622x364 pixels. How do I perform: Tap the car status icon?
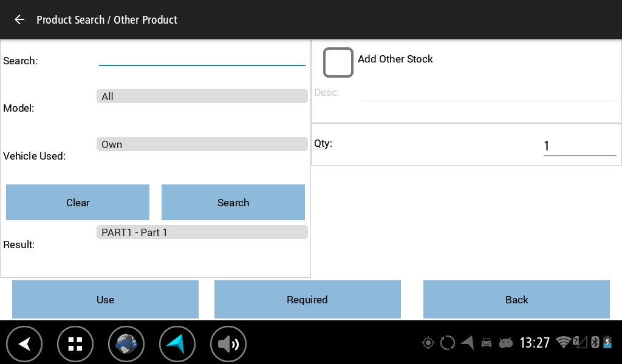[x=487, y=343]
